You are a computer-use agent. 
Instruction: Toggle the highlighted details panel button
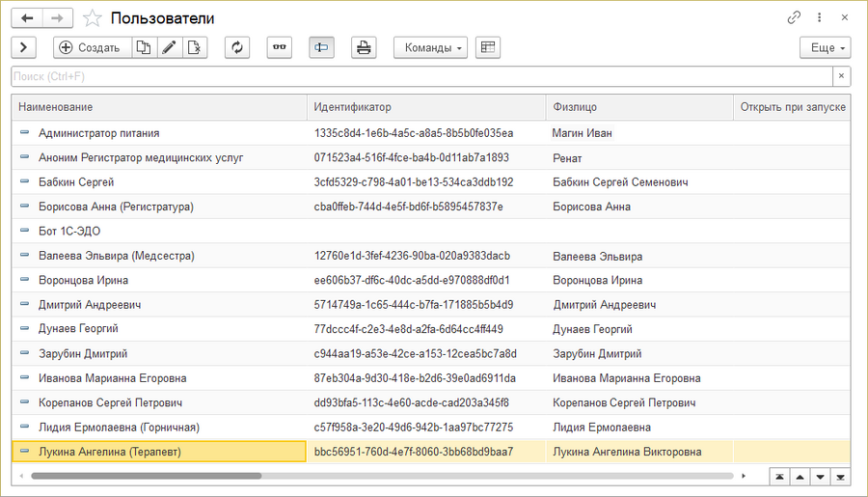tap(321, 47)
